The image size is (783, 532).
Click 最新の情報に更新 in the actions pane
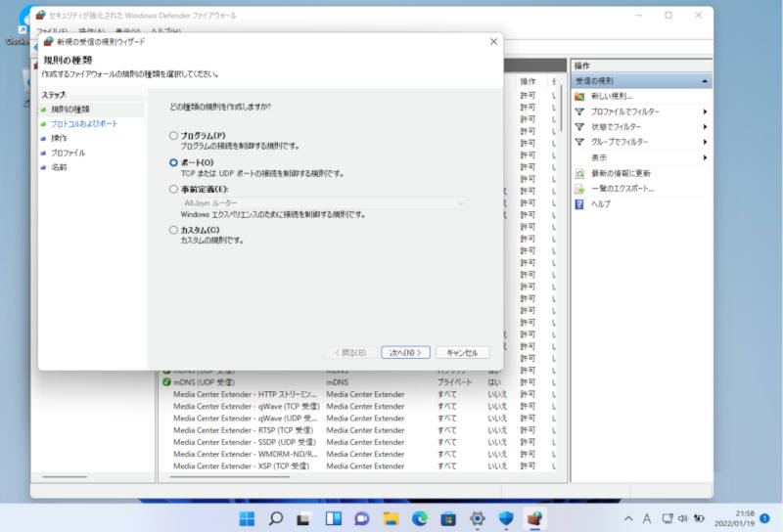pyautogui.click(x=621, y=174)
